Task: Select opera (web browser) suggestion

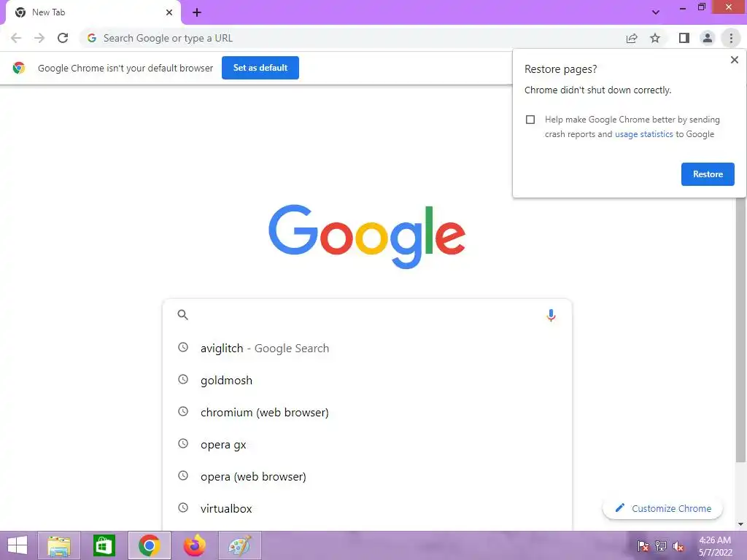Action: click(x=367, y=476)
